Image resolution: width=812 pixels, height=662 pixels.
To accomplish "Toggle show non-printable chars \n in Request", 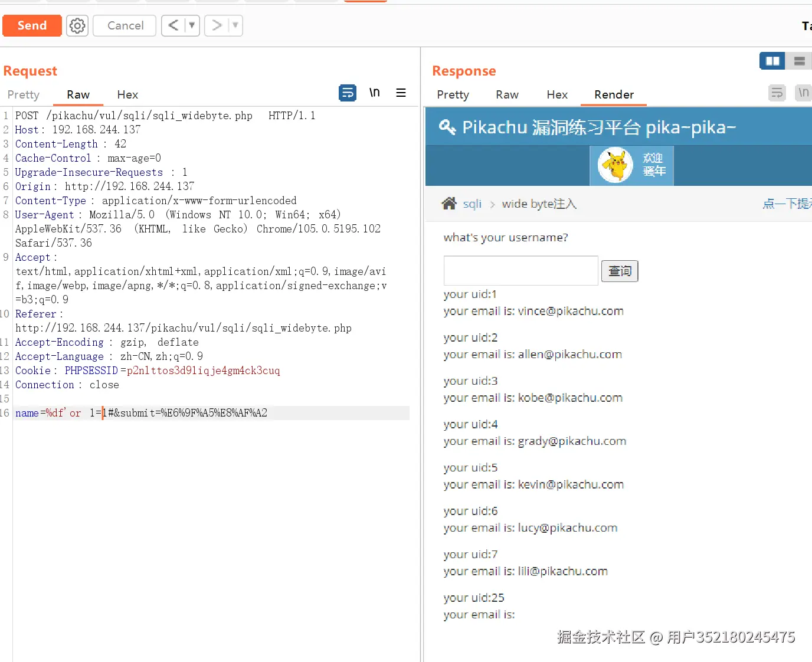I will [x=375, y=93].
